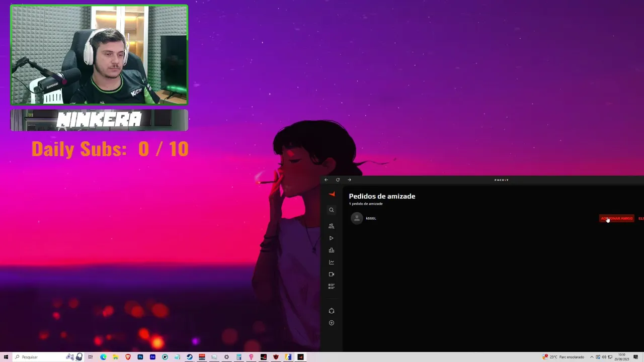Viewport: 644px width, 362px height.
Task: Open Steam from the taskbar
Action: 190,357
